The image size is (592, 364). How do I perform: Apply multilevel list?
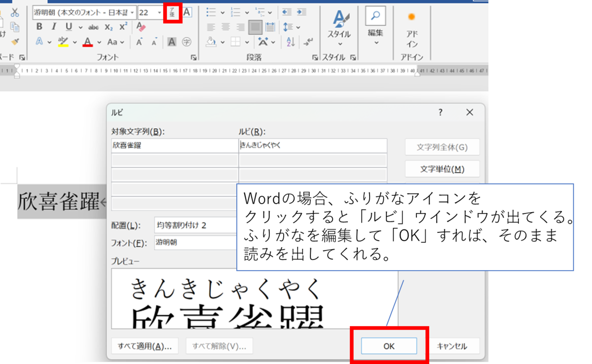pyautogui.click(x=260, y=12)
